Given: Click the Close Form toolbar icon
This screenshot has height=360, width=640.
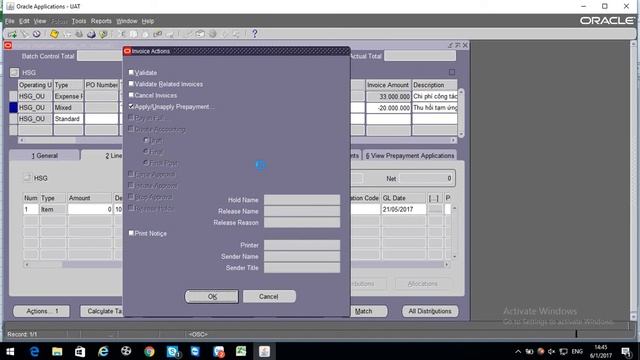Looking at the screenshot, I should [x=103, y=34].
